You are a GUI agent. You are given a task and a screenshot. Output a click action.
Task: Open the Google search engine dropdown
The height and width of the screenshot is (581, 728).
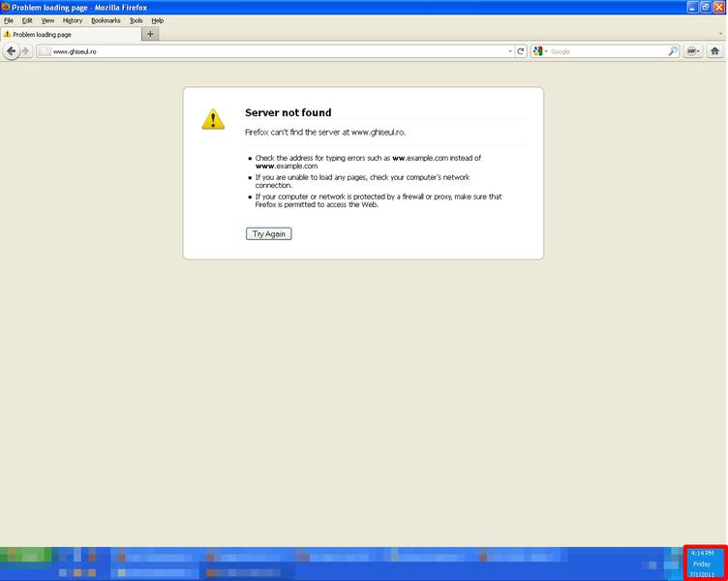(x=540, y=51)
